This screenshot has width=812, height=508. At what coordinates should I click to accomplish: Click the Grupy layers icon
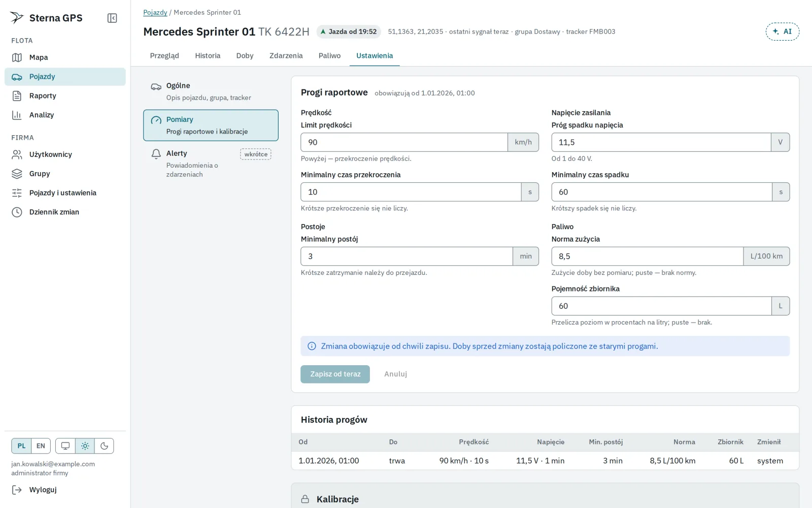17,174
